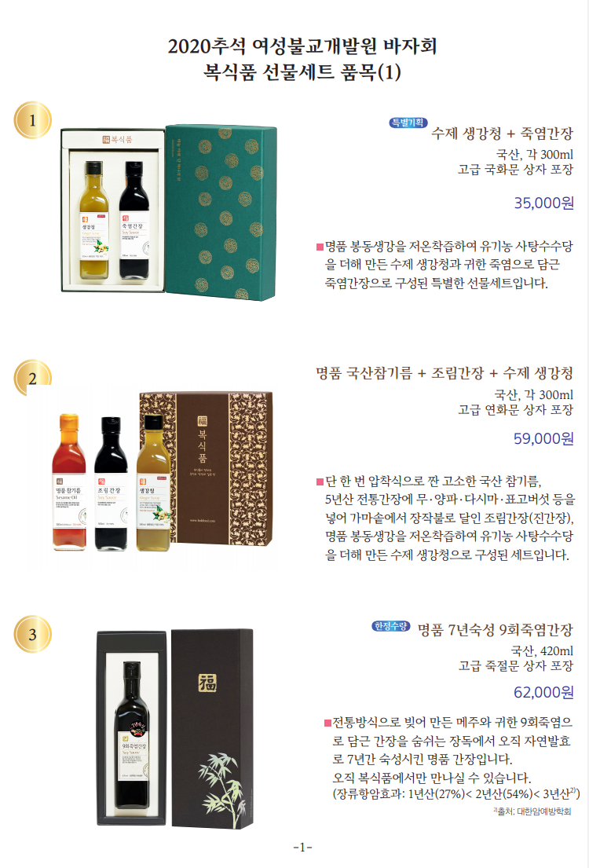Select the brown lotus-pattern 복식품 box image
589x868 pixels.
tap(207, 468)
